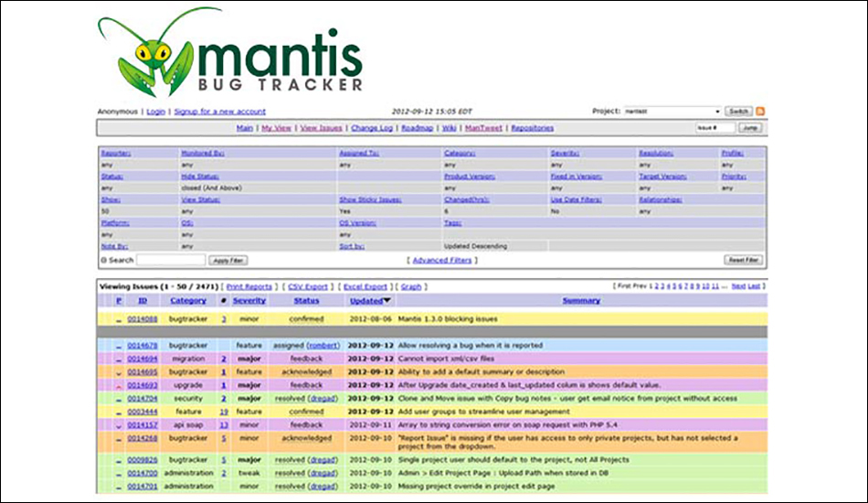Expand the Assigned To filter option
This screenshot has height=503, width=868.
pyautogui.click(x=359, y=153)
